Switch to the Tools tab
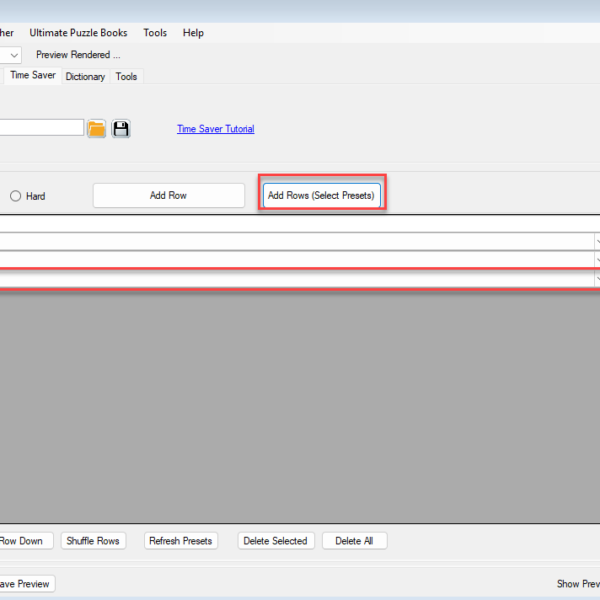 [x=127, y=76]
